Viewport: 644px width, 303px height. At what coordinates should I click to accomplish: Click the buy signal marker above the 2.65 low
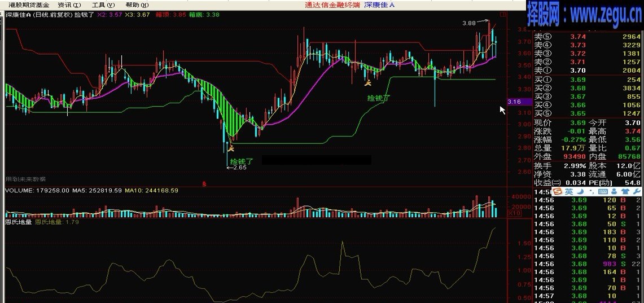point(231,149)
